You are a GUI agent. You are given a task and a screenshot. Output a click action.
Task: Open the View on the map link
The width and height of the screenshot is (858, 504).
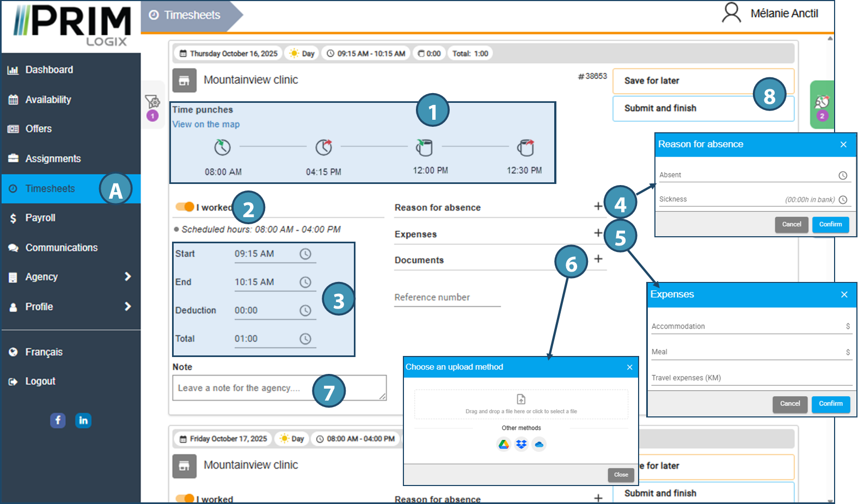coord(206,124)
